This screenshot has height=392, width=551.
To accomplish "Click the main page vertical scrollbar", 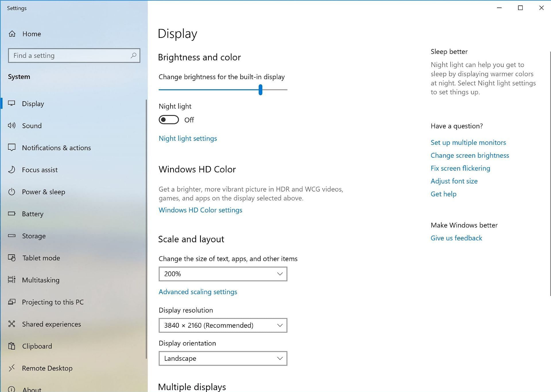I will pos(550,173).
